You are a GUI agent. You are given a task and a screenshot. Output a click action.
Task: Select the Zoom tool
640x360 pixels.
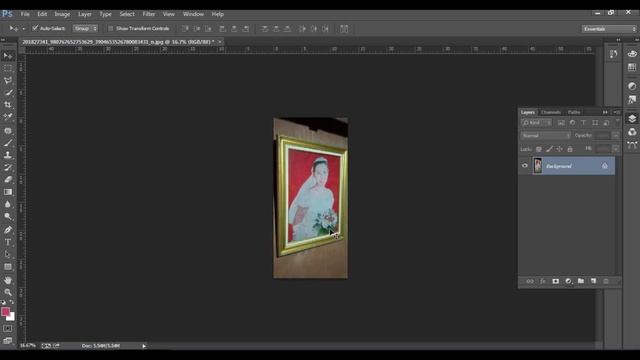tap(8, 292)
